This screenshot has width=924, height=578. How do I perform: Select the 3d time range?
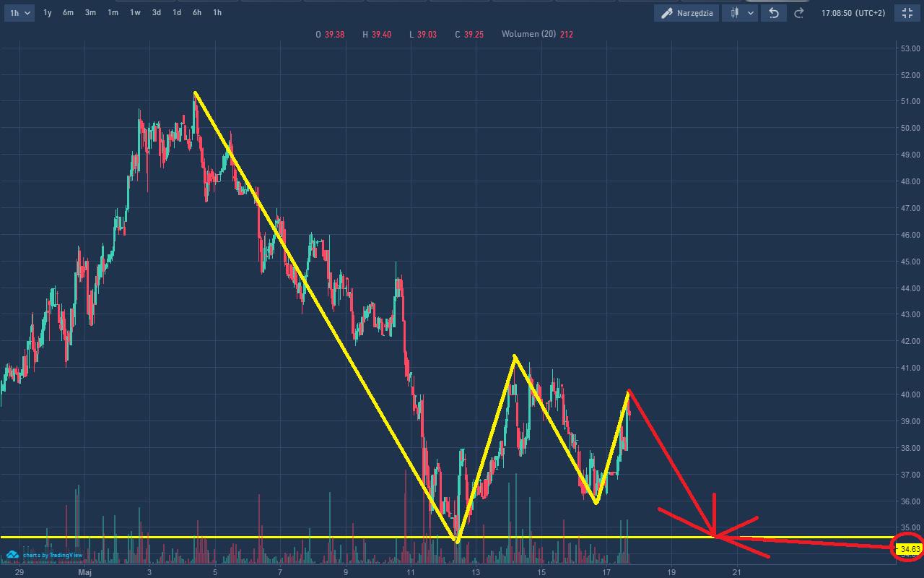156,12
